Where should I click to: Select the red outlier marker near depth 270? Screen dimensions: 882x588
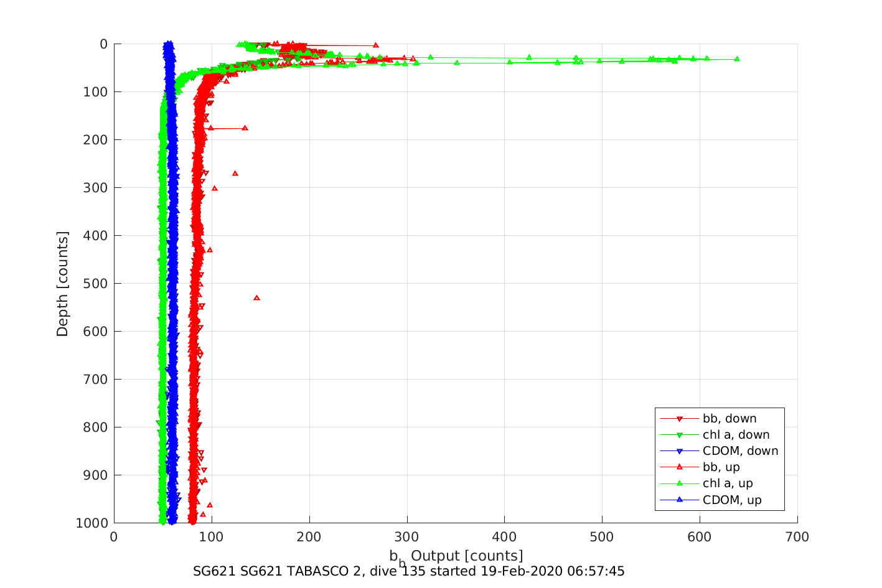[x=235, y=173]
